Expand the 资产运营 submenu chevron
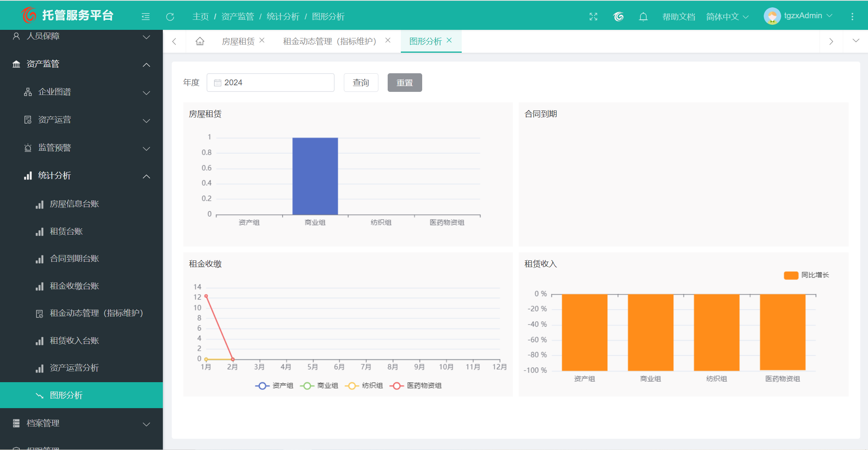Viewport: 868px width, 450px height. [x=147, y=121]
